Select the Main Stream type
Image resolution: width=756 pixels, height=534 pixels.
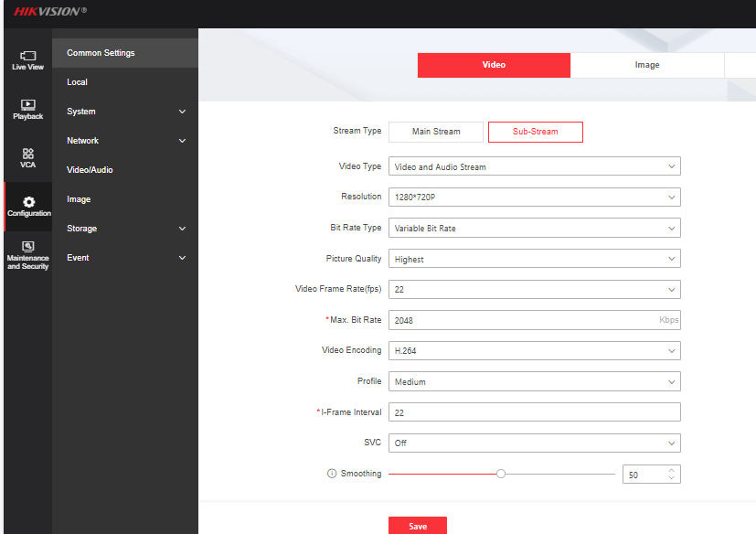(436, 132)
